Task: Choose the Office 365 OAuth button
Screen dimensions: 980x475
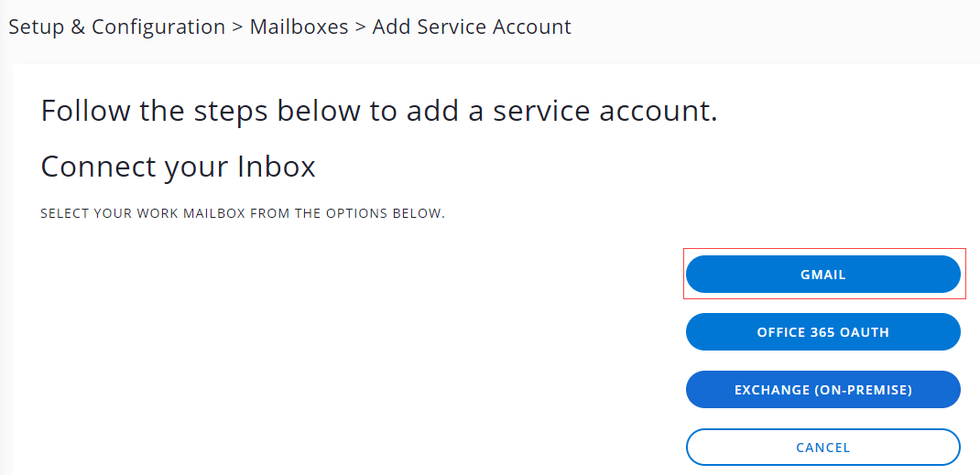Action: pos(822,332)
